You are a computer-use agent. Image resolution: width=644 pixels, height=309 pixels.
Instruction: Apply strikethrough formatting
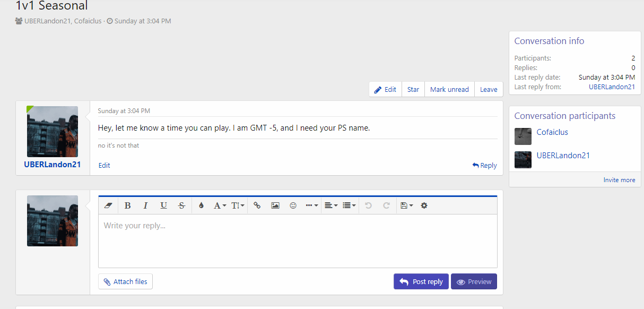point(181,205)
